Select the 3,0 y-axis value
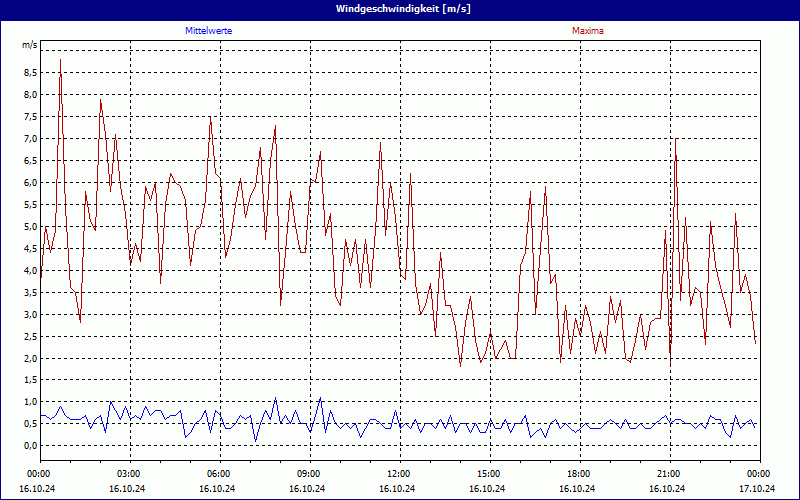This screenshot has width=800, height=500. 30,314
